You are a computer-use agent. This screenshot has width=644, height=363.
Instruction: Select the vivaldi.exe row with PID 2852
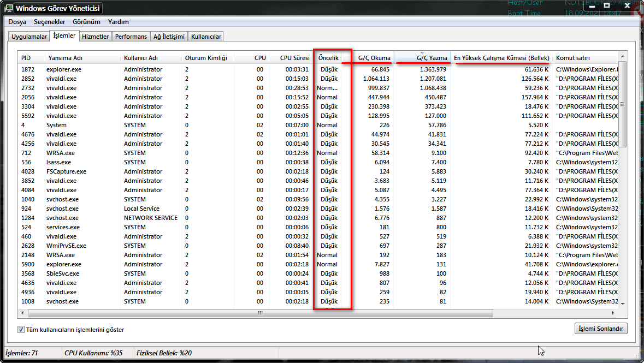coord(318,79)
